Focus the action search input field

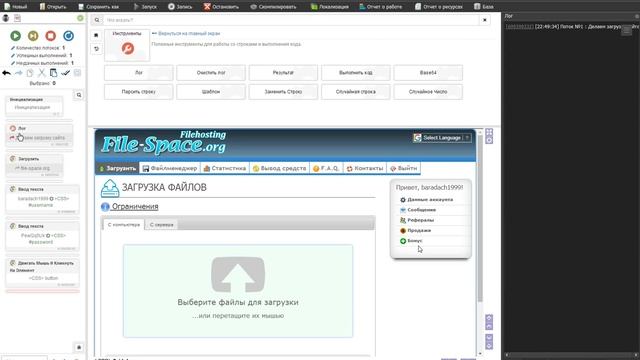pyautogui.click(x=291, y=20)
